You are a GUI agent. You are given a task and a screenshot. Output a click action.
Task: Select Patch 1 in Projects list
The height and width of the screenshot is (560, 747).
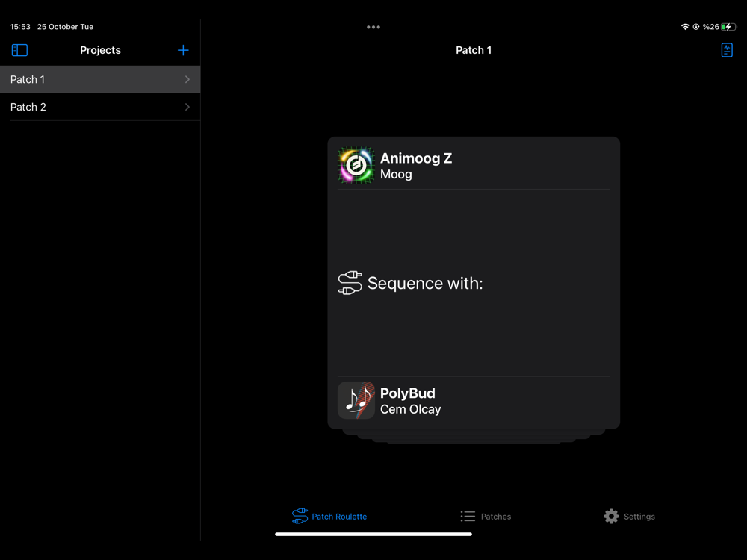click(x=100, y=80)
